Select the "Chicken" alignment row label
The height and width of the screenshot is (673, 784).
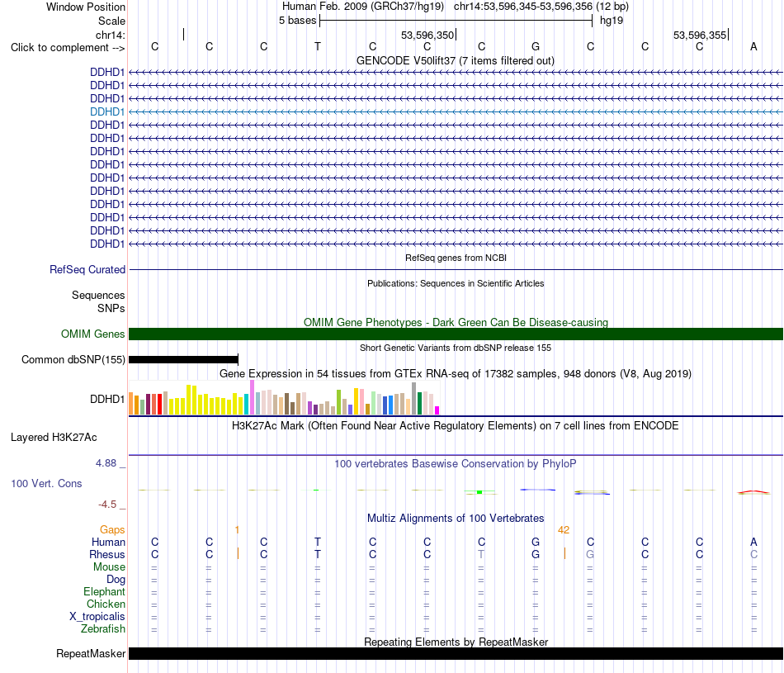pyautogui.click(x=106, y=604)
